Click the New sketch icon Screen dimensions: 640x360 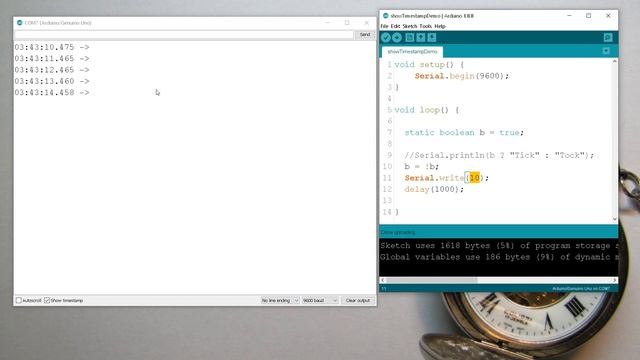coord(409,38)
